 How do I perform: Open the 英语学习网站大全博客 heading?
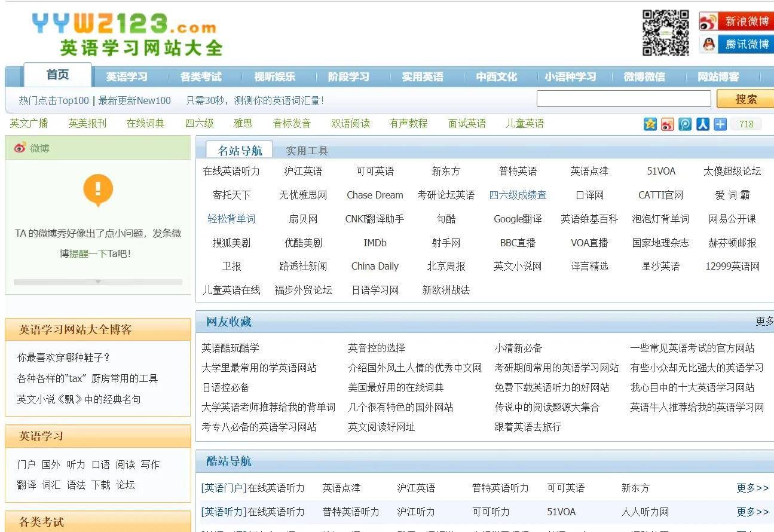(x=75, y=329)
